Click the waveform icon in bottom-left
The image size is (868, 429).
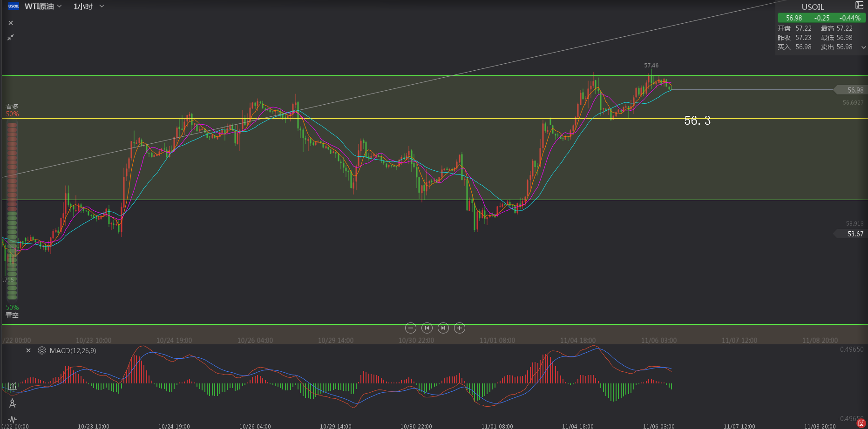(x=13, y=419)
